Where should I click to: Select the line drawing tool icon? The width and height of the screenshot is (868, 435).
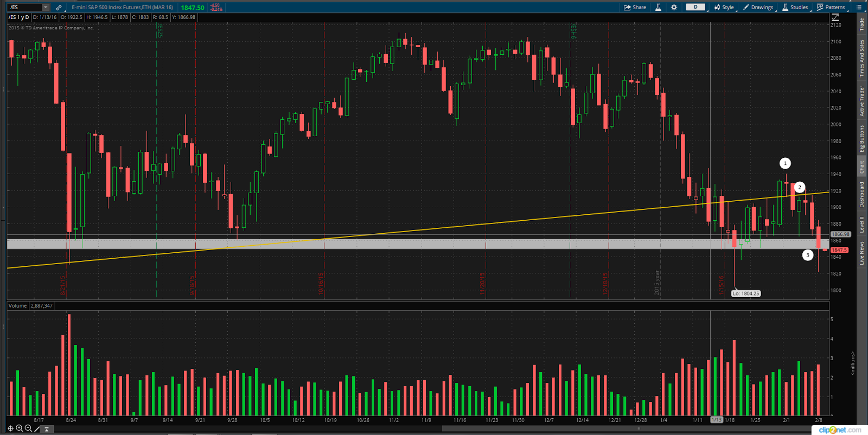37,428
